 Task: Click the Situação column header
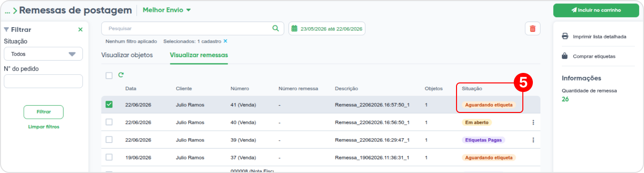point(472,89)
